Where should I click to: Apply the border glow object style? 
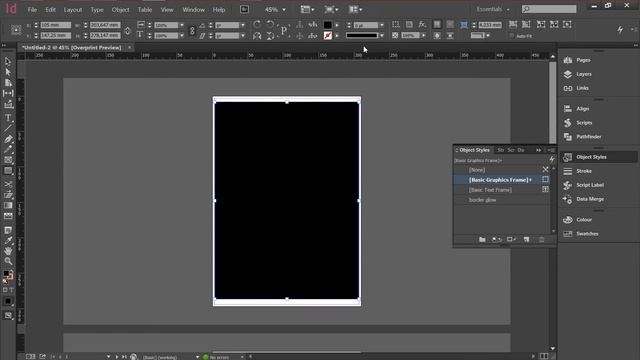[502, 200]
